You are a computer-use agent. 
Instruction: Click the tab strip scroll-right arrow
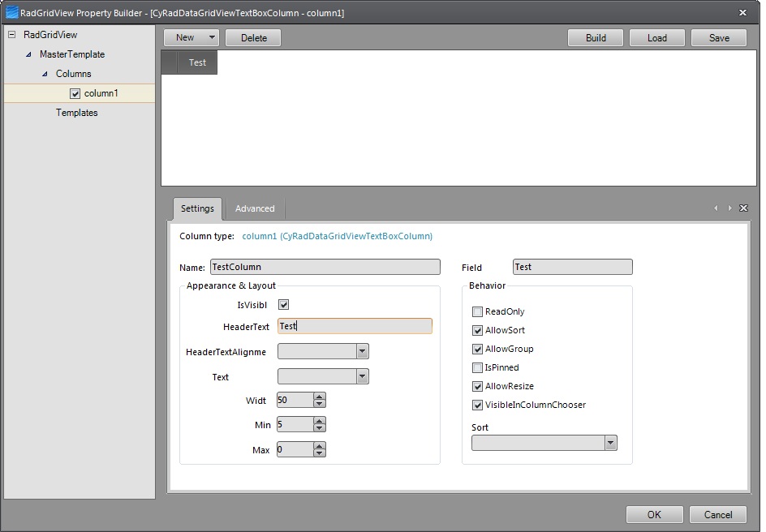coord(729,208)
